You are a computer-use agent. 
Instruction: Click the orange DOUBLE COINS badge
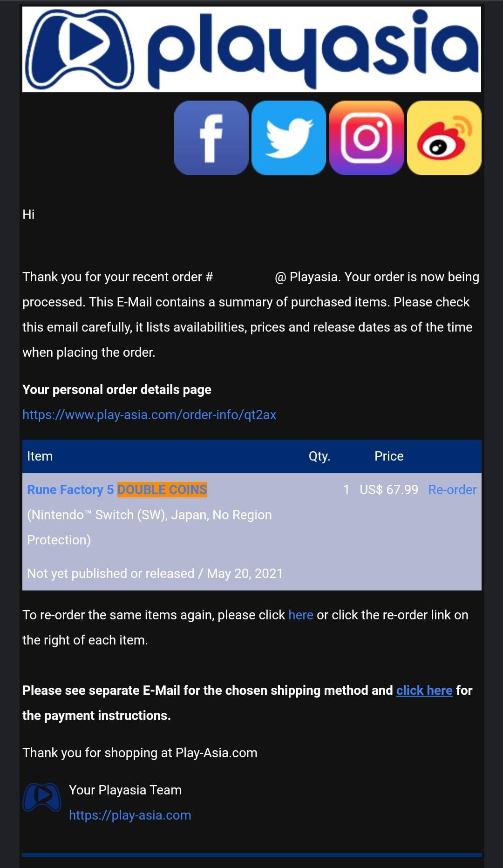[x=162, y=489]
